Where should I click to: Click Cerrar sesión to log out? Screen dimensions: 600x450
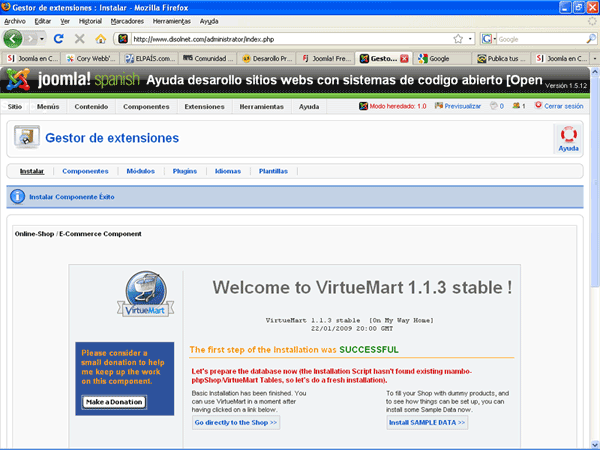point(559,106)
